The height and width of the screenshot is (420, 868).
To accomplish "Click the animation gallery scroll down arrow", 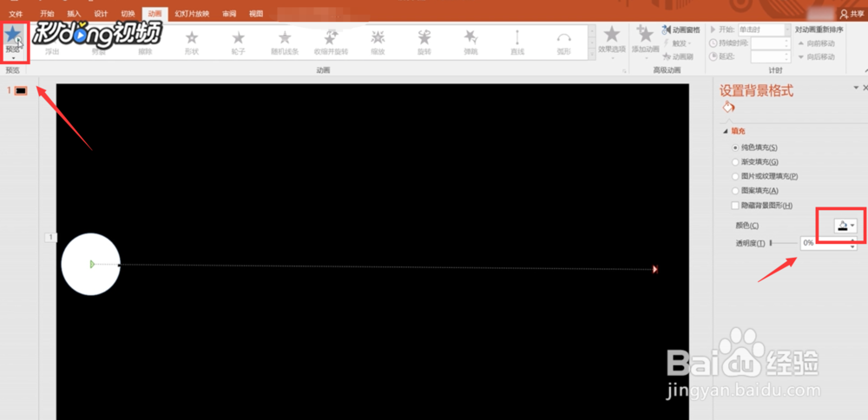I will pyautogui.click(x=592, y=43).
